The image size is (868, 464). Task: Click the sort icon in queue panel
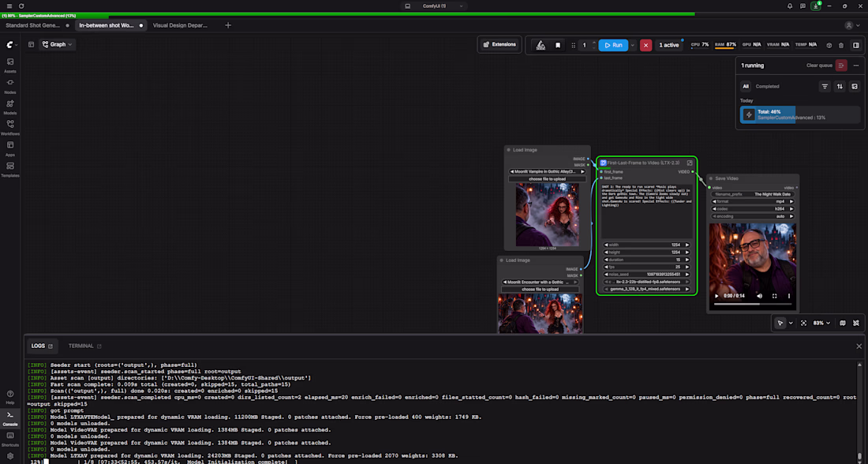(840, 86)
